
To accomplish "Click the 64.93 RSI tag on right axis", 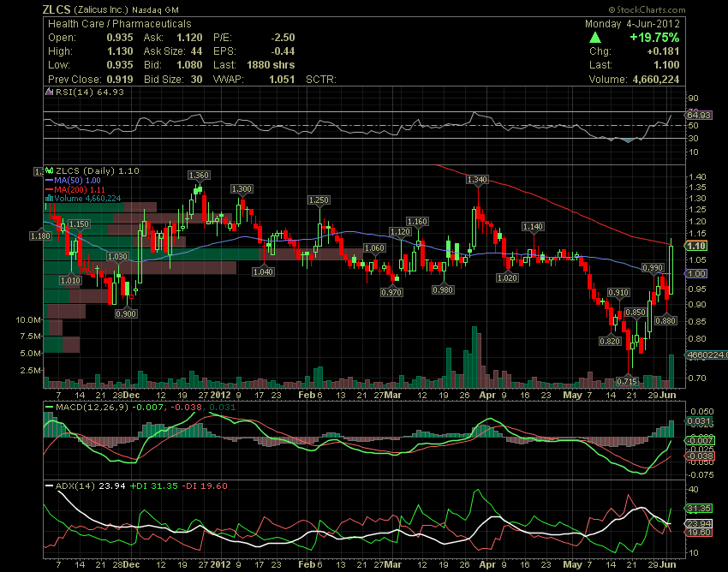I will [699, 115].
